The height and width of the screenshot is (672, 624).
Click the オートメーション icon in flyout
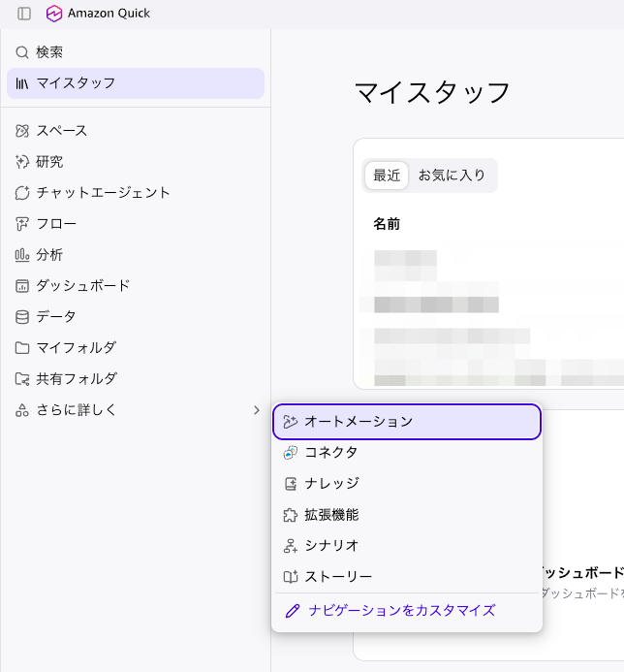290,422
